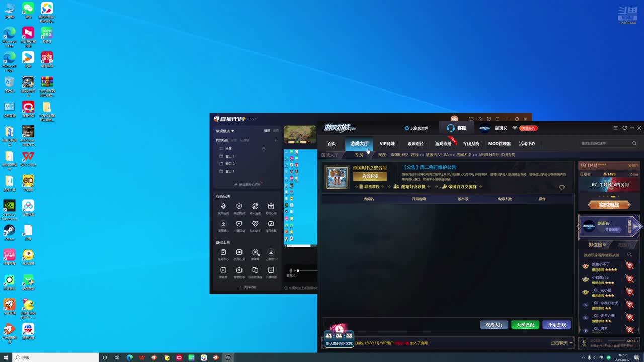Click the microphone icon below the 直播伴侣 preview
Screen dimensions: 644x362
pyautogui.click(x=291, y=270)
